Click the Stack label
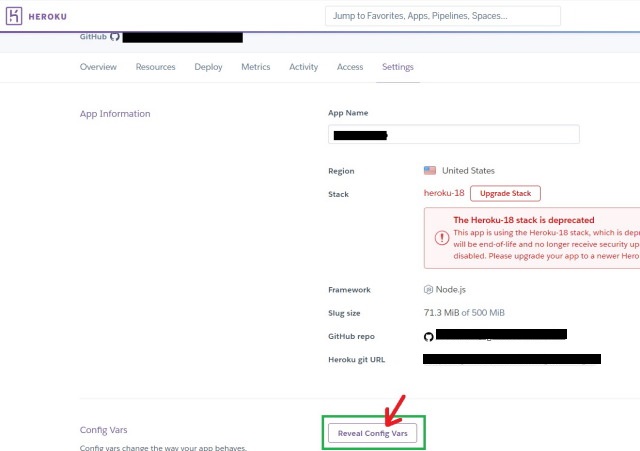This screenshot has width=640, height=451. (338, 194)
